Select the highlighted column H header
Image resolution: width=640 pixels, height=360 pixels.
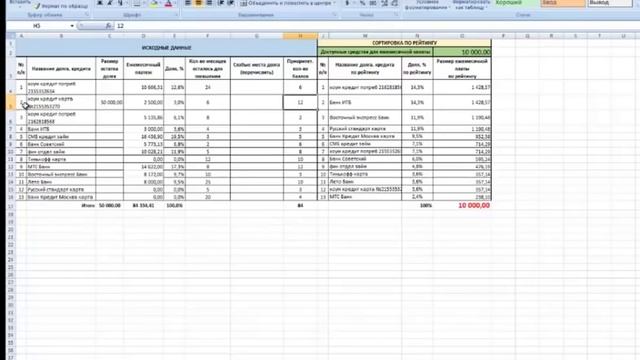pyautogui.click(x=300, y=36)
